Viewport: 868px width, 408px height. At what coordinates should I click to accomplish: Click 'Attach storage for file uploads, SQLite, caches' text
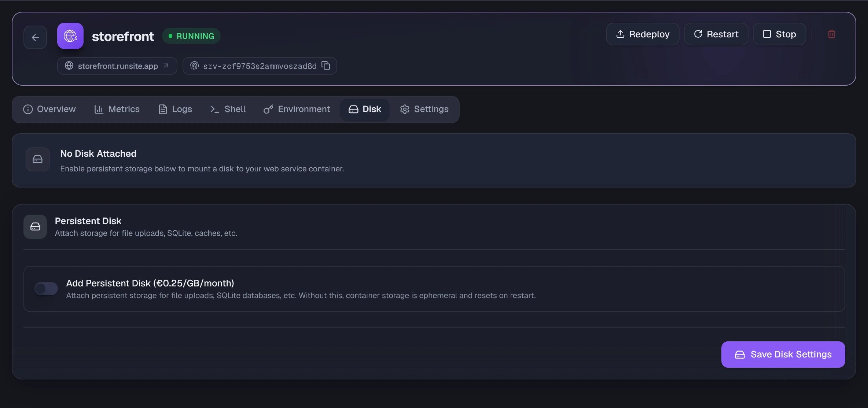[x=146, y=233]
